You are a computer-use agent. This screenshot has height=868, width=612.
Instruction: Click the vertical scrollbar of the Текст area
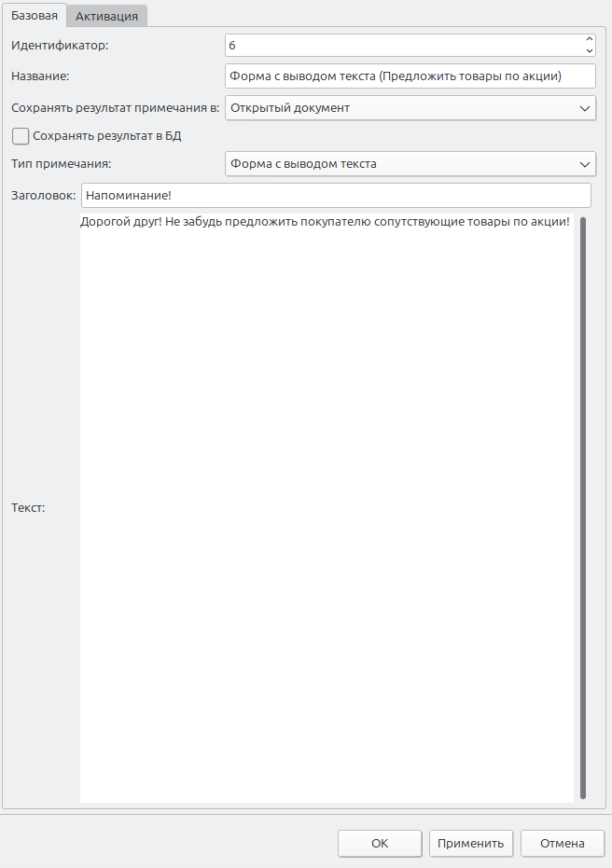click(583, 507)
